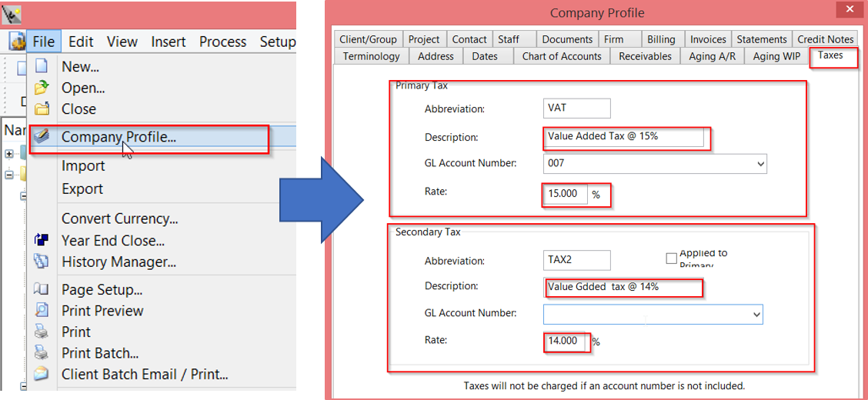Choose Export in the File menu

click(x=82, y=188)
